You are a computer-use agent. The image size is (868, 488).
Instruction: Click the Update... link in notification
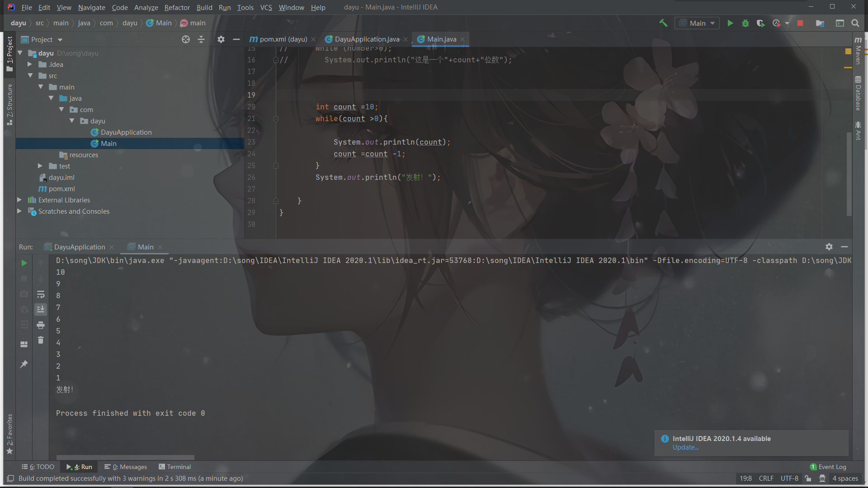pyautogui.click(x=685, y=447)
